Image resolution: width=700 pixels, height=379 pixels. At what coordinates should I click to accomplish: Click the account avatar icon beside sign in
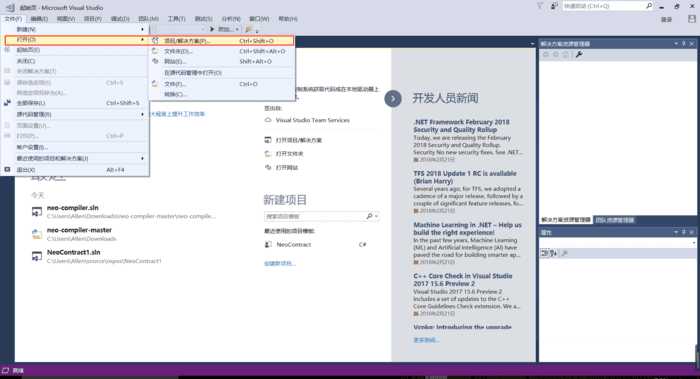692,19
